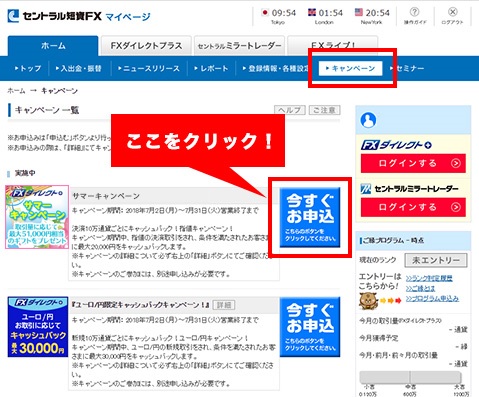Click 詳細 button of Euro/Yen campaign
Viewport: 479px width, 397px height.
(x=224, y=305)
